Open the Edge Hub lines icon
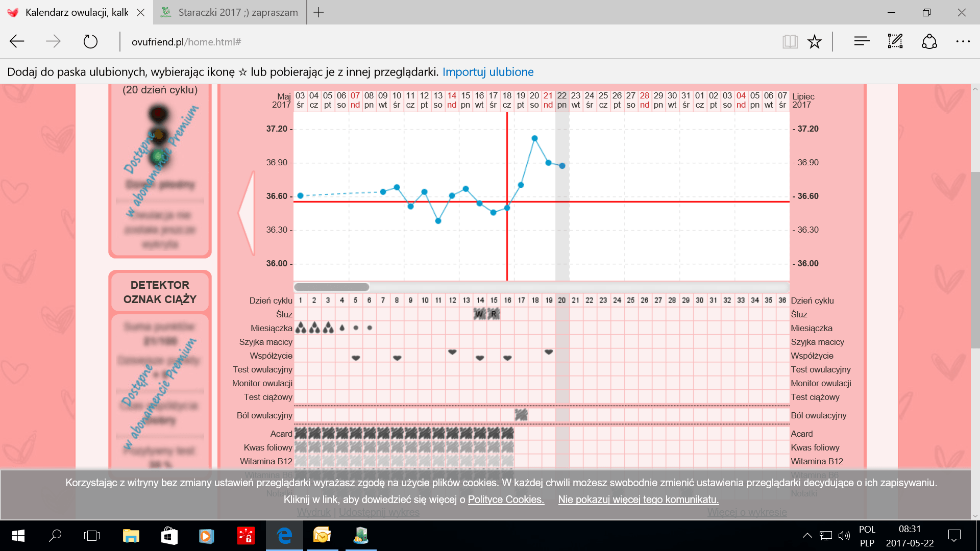The height and width of the screenshot is (551, 980). [862, 41]
